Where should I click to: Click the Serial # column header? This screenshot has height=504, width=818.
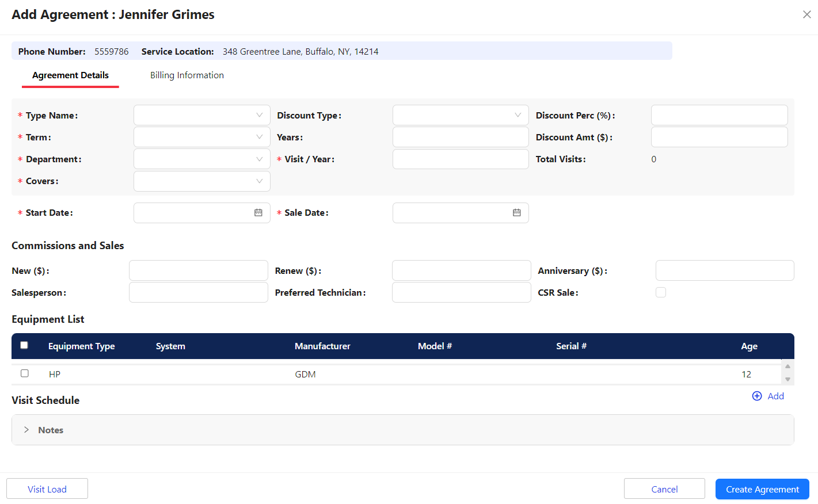[x=571, y=346]
